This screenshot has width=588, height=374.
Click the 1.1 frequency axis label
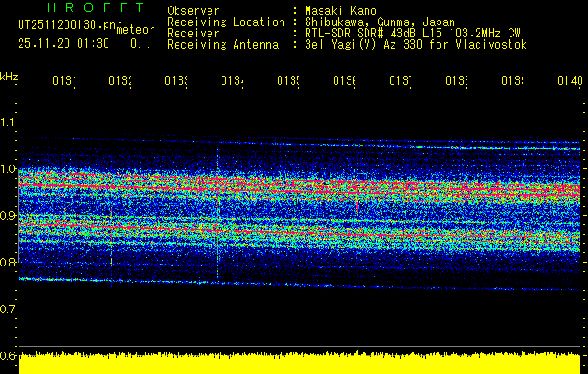pyautogui.click(x=8, y=122)
